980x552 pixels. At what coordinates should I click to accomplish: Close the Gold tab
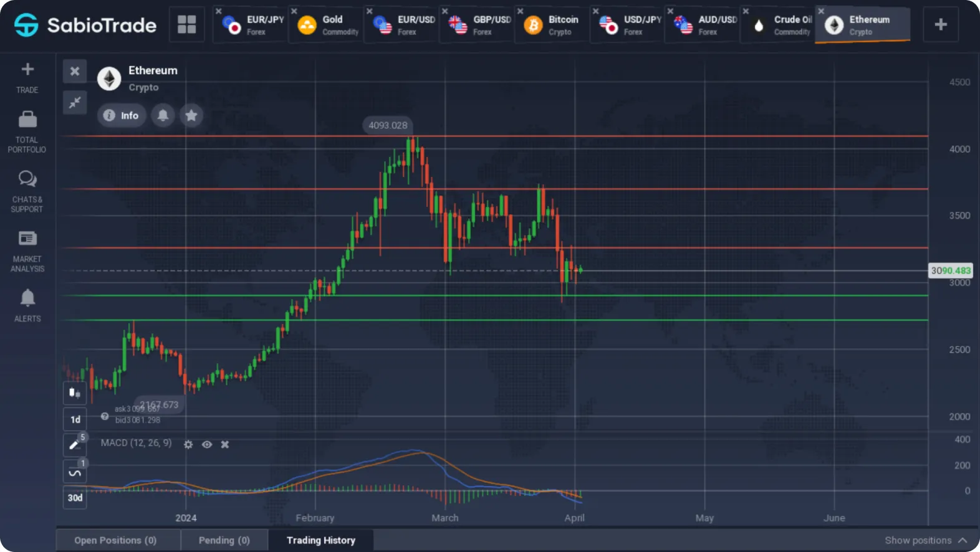pyautogui.click(x=294, y=11)
